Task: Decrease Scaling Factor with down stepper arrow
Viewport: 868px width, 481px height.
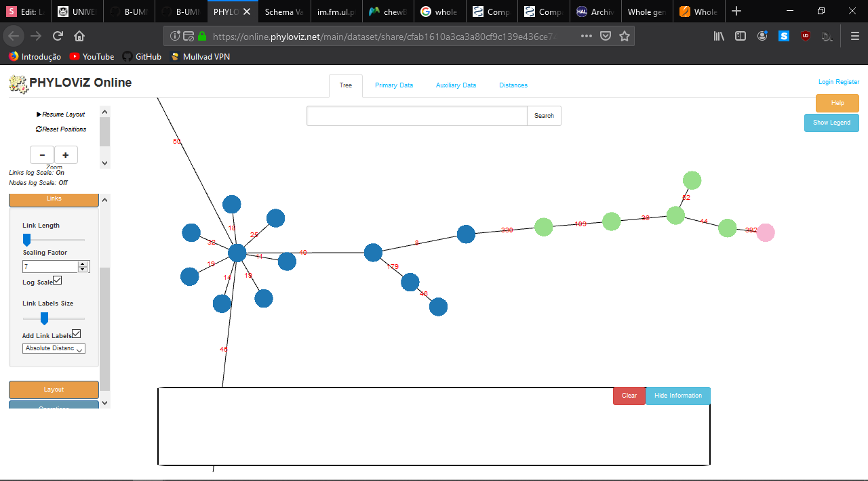Action: [x=83, y=269]
